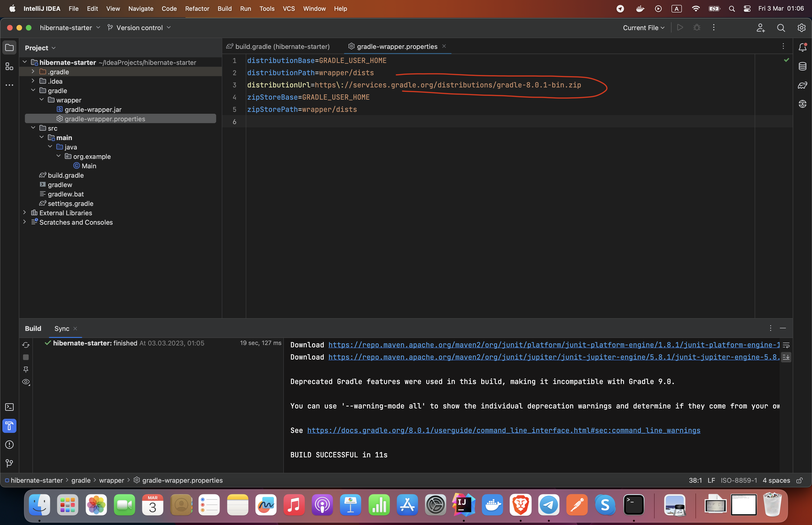Open the Terminal tool window
The image size is (812, 525).
point(9,407)
